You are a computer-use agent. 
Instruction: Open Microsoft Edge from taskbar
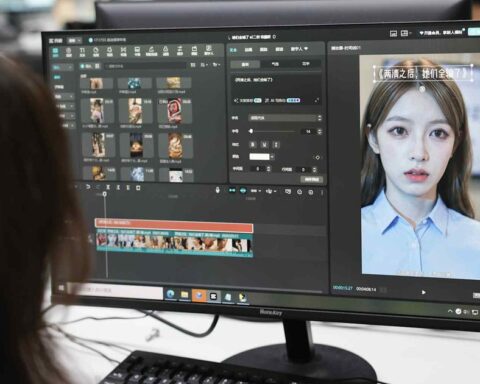point(171,294)
